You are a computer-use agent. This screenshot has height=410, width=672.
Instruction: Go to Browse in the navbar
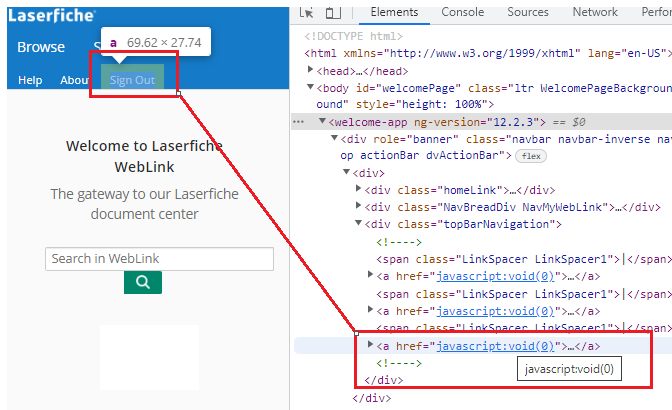(41, 47)
